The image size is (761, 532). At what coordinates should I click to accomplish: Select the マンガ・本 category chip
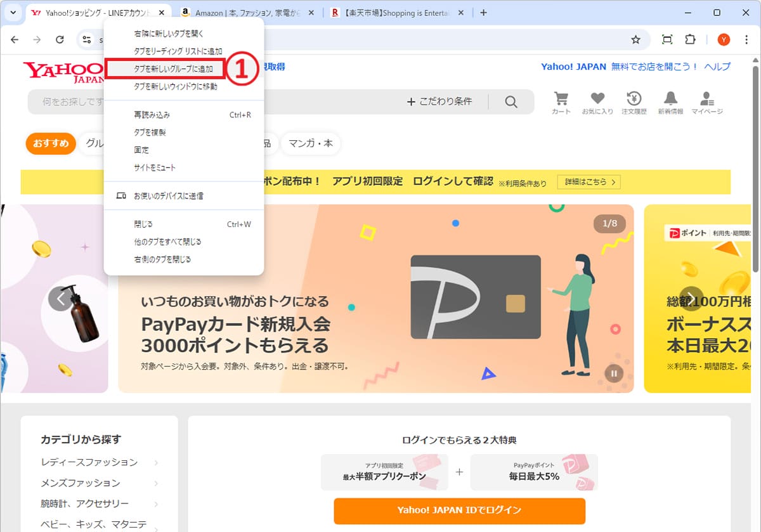point(310,144)
